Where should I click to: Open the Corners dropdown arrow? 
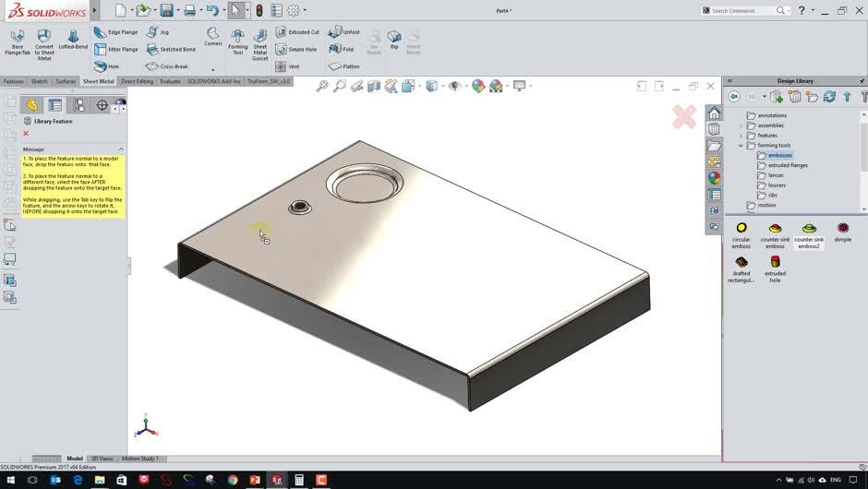[212, 70]
